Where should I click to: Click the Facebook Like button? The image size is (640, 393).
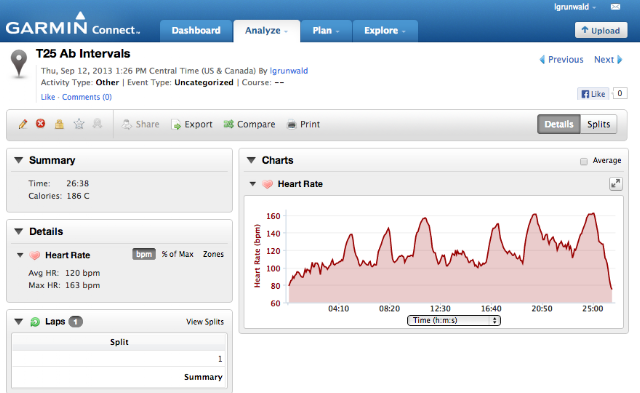pyautogui.click(x=593, y=94)
